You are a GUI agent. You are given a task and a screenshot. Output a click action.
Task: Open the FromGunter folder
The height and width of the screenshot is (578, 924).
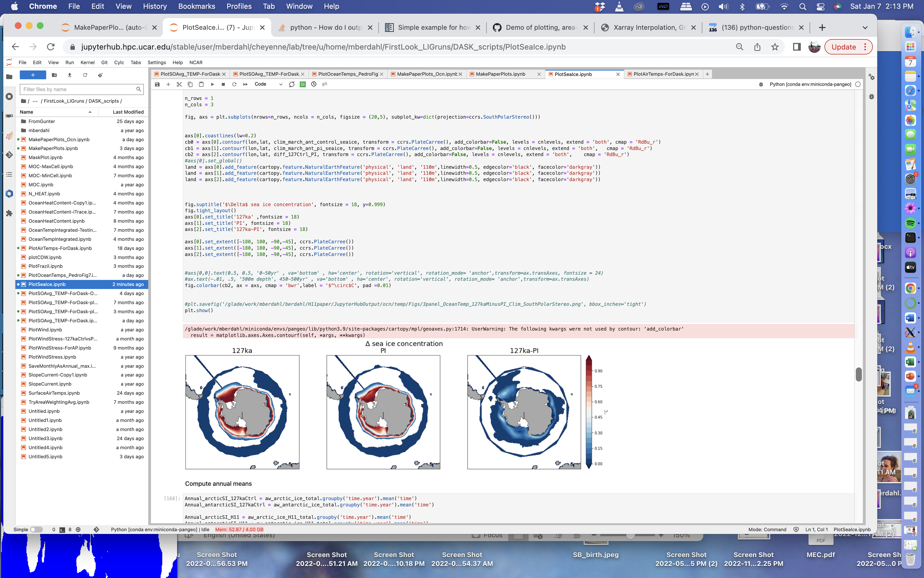pos(81,121)
